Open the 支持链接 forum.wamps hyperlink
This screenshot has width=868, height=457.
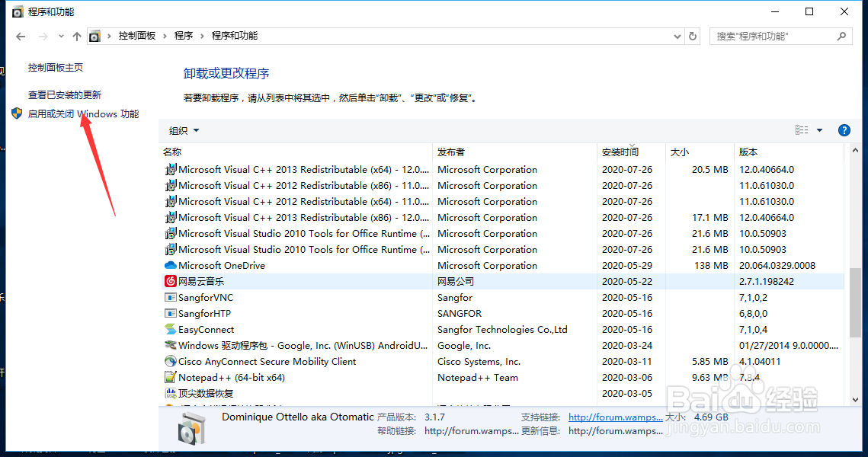point(615,417)
